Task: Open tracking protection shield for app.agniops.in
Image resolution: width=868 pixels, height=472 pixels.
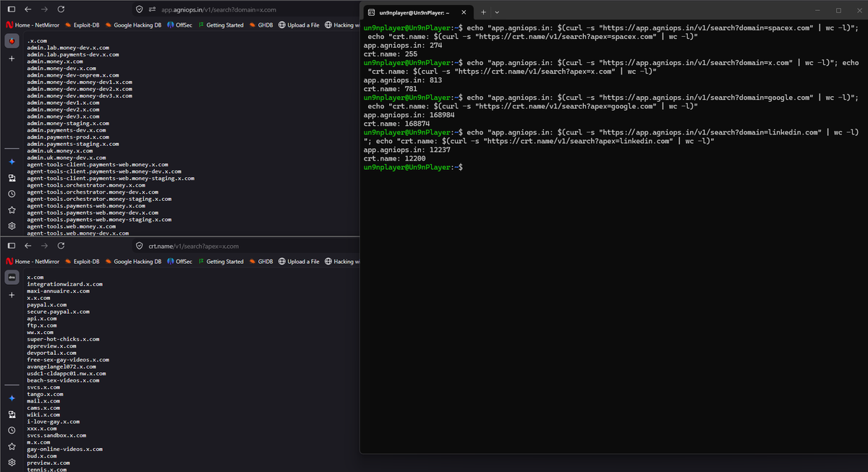Action: [x=140, y=9]
